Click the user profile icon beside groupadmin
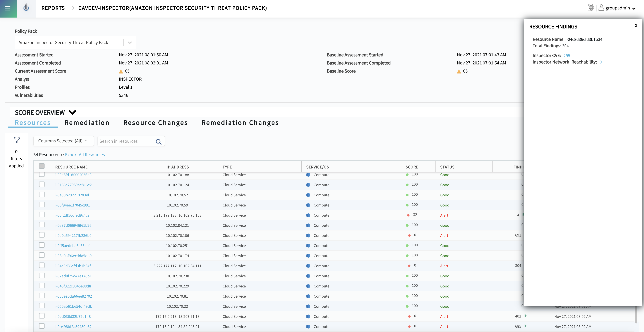Image resolution: width=644 pixels, height=332 pixels. click(601, 8)
